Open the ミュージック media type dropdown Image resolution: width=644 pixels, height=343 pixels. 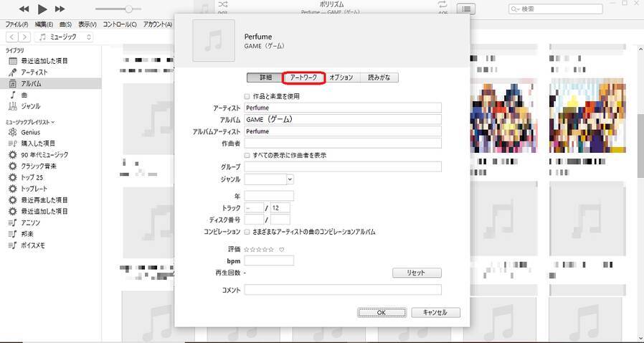pyautogui.click(x=64, y=37)
